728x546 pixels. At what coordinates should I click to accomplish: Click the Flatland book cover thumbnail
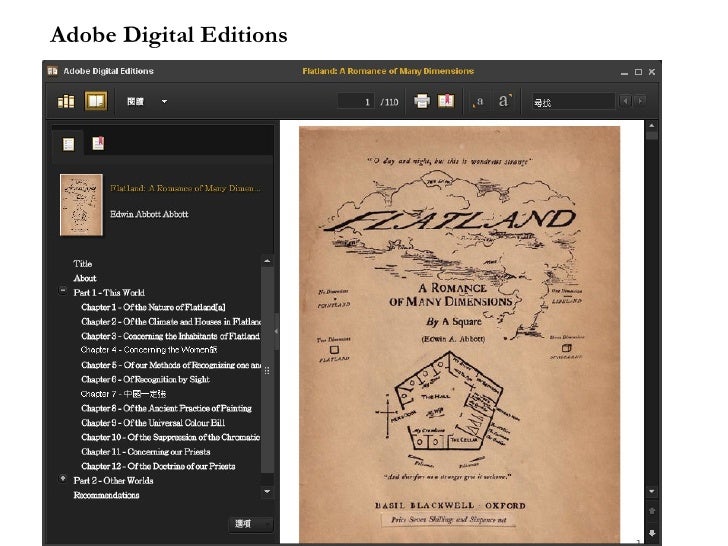pyautogui.click(x=81, y=205)
